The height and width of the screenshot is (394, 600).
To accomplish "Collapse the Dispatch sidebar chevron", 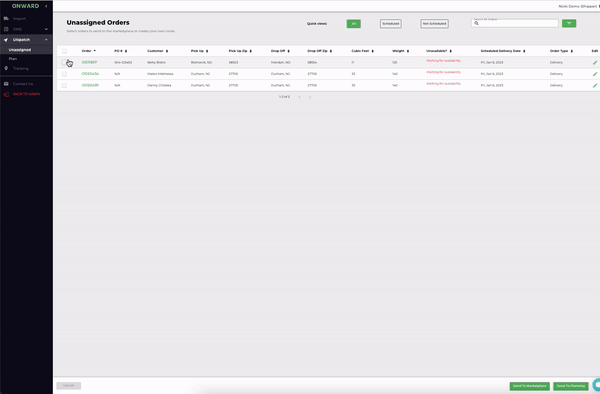I will click(x=46, y=40).
